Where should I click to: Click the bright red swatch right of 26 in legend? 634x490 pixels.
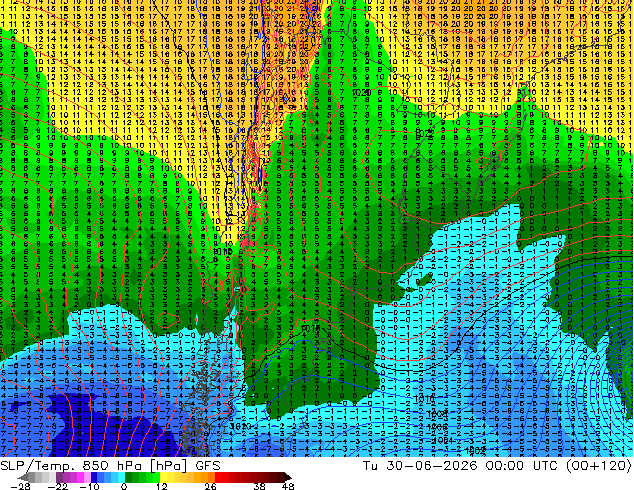(218, 477)
